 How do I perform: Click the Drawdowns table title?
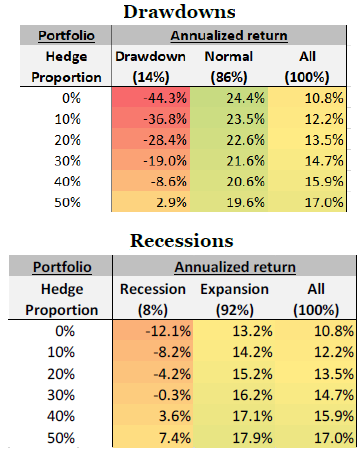point(179,12)
